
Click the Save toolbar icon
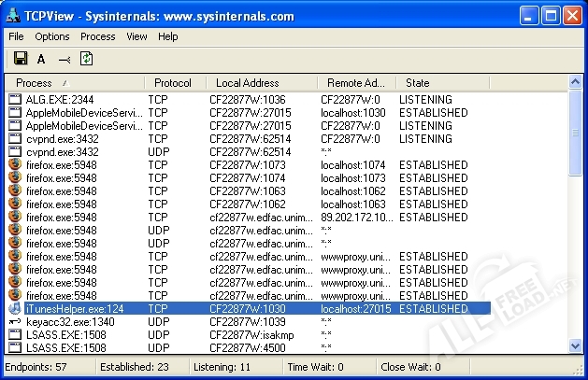coord(20,59)
